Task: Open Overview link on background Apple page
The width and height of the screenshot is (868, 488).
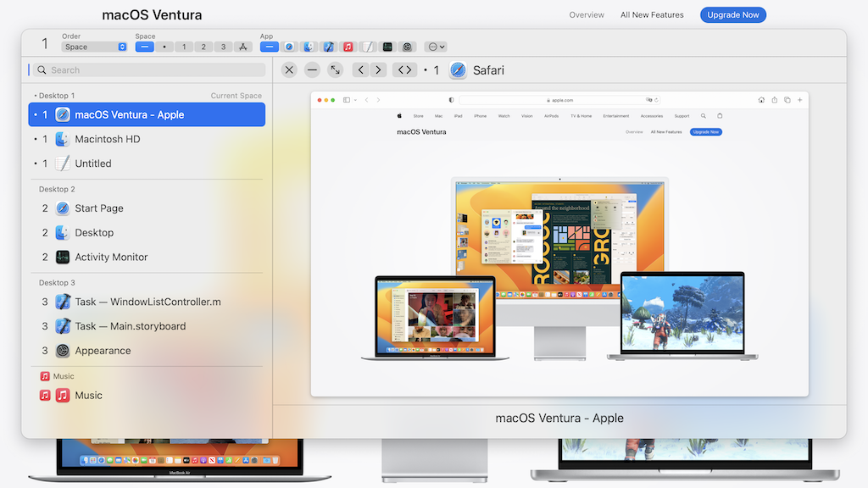Action: click(x=587, y=15)
